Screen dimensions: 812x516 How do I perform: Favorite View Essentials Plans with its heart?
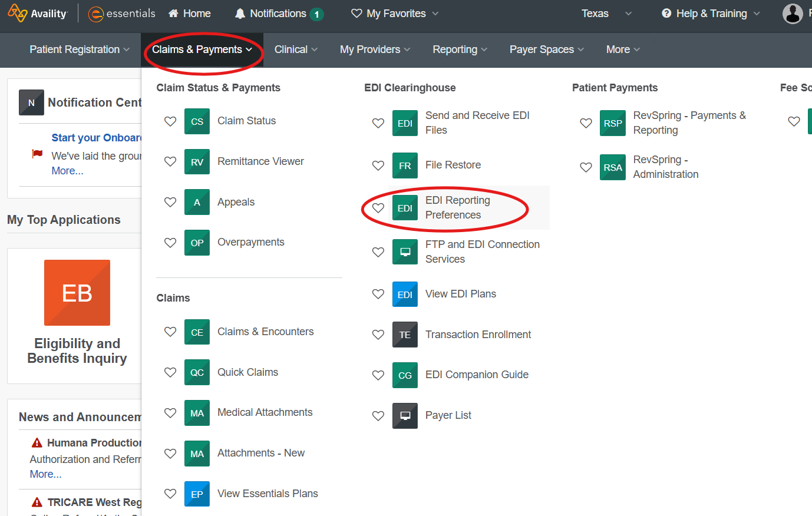click(170, 494)
